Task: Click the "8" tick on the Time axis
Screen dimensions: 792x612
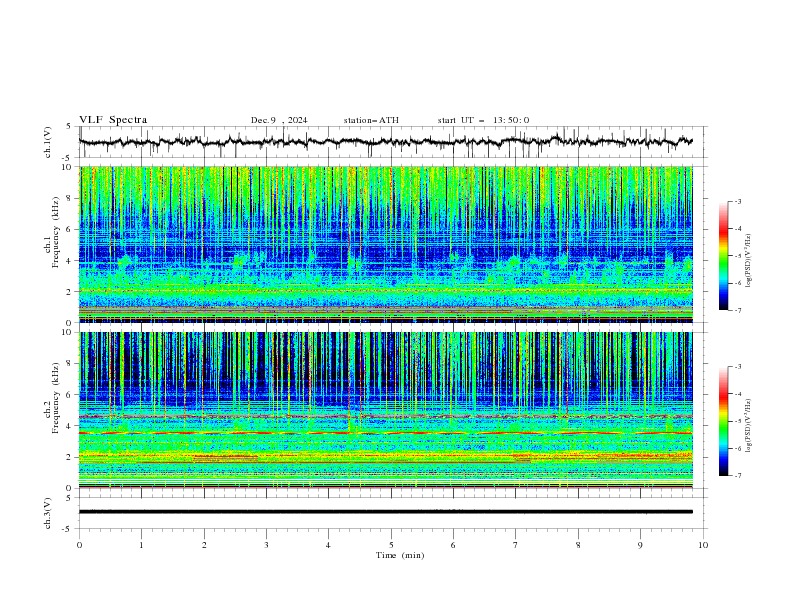Action: tap(578, 545)
